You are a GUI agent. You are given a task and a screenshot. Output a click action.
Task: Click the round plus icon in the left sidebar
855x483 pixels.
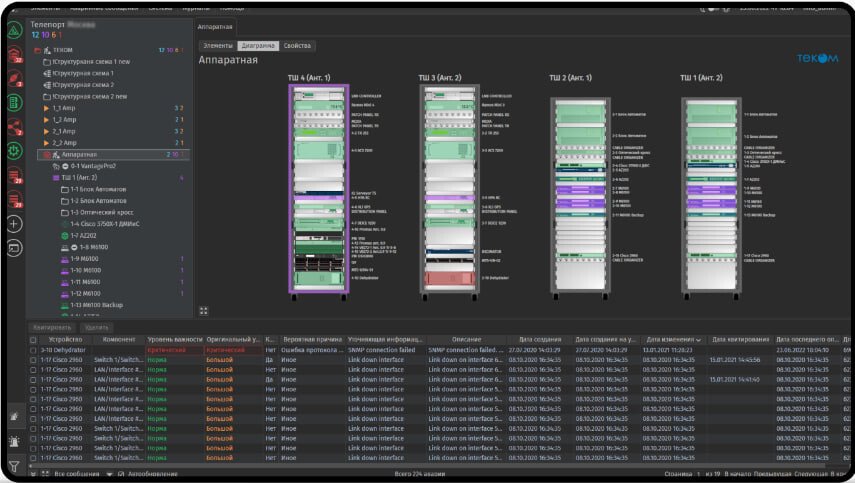14,223
